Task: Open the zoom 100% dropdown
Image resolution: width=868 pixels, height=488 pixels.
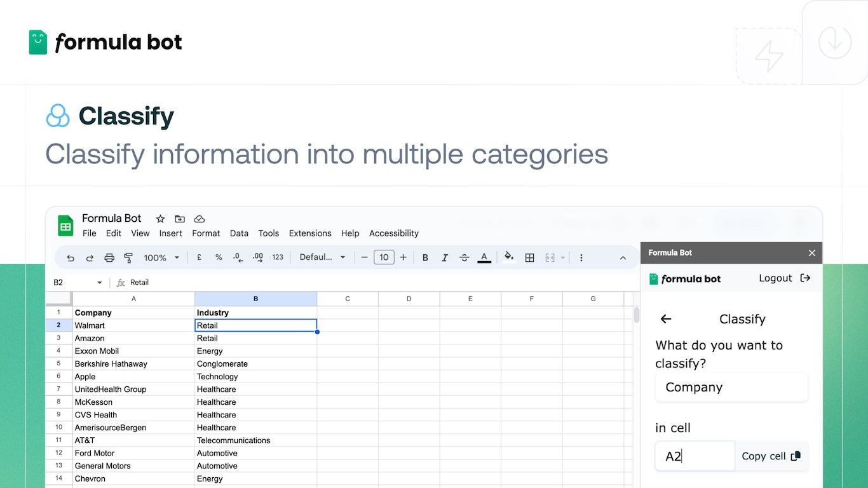Action: click(161, 257)
